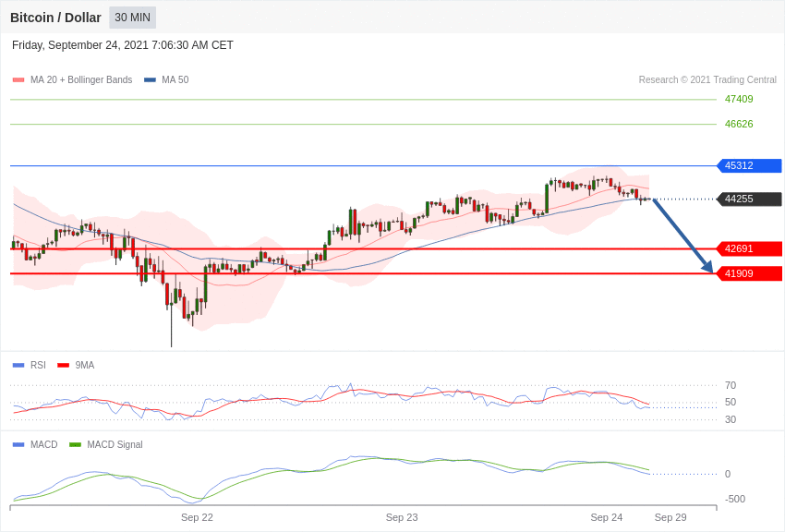785x532 pixels.
Task: Click the RSI 70 axis value
Action: [731, 385]
